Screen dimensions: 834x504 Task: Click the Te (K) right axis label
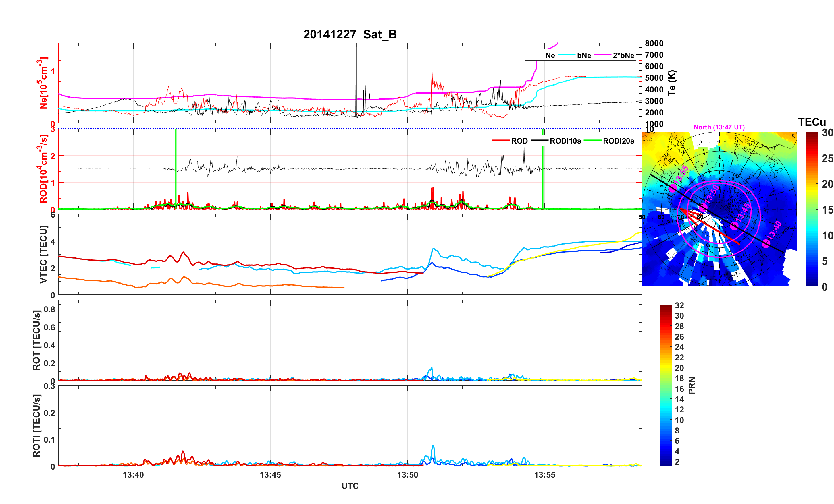coord(672,83)
